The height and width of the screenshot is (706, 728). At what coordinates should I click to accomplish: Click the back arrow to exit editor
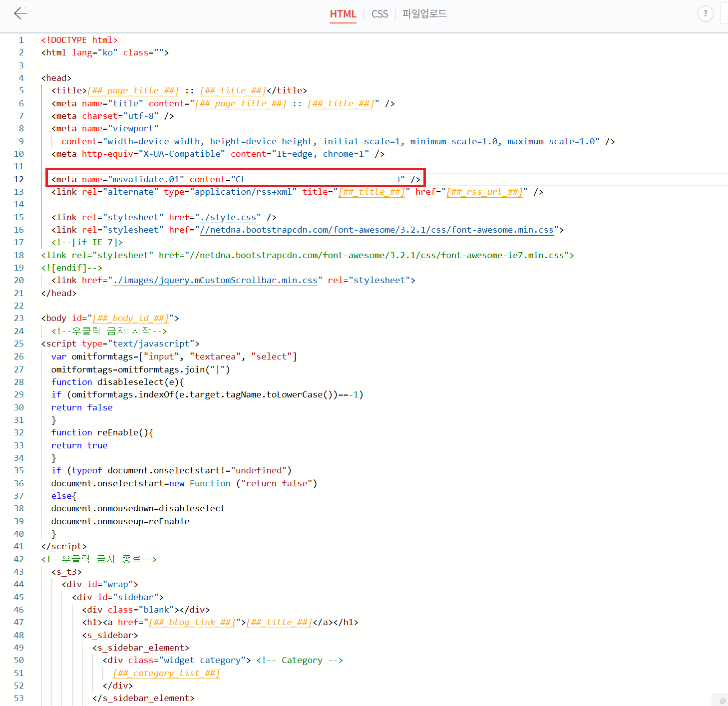click(20, 13)
